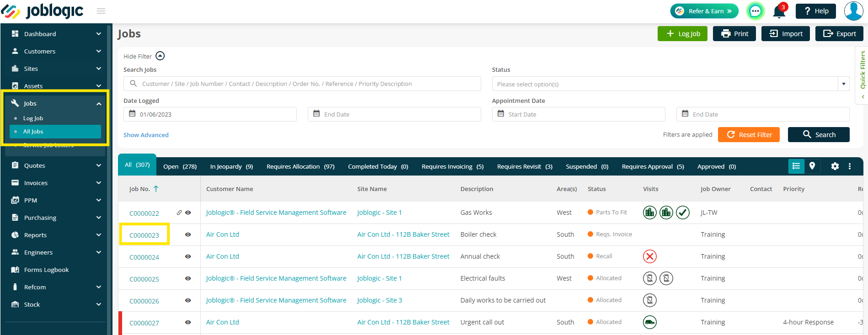The height and width of the screenshot is (335, 868).
Task: Click first mobile visit icon for C0000025
Action: [650, 278]
